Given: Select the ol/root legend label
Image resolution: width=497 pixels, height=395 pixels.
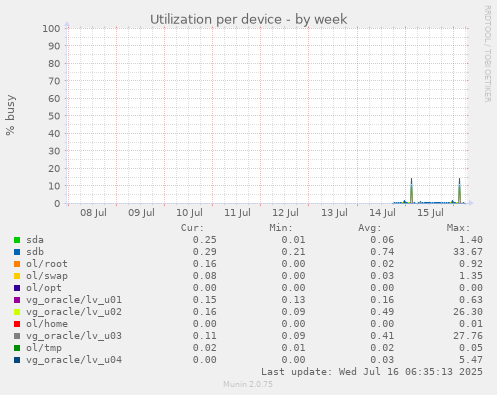Looking at the screenshot, I should pyautogui.click(x=47, y=264).
